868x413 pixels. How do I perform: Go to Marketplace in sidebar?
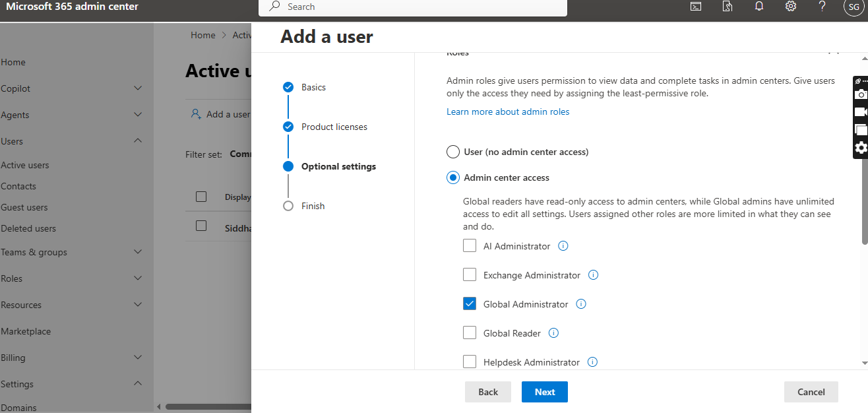point(26,331)
